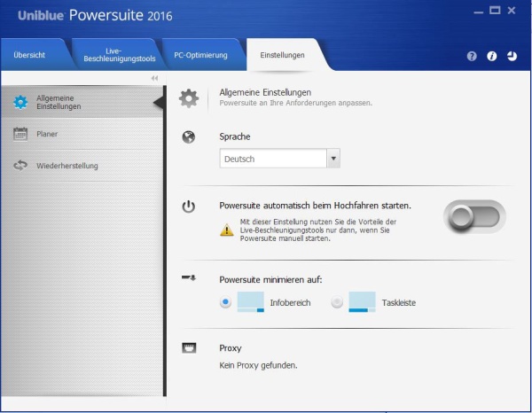Open the Live-Beschleunigungstools tab
The width and height of the screenshot is (532, 413).
point(120,55)
